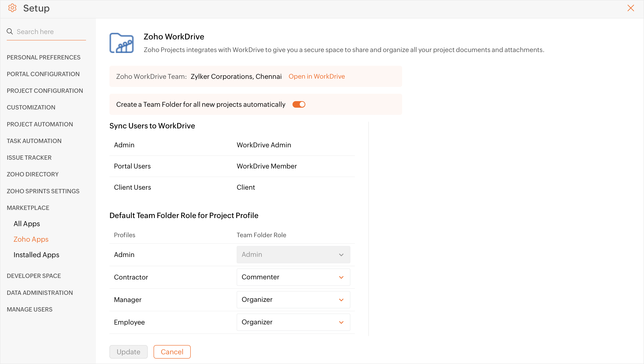Open the Contractor team folder role dropdown
The height and width of the screenshot is (364, 644).
(293, 277)
